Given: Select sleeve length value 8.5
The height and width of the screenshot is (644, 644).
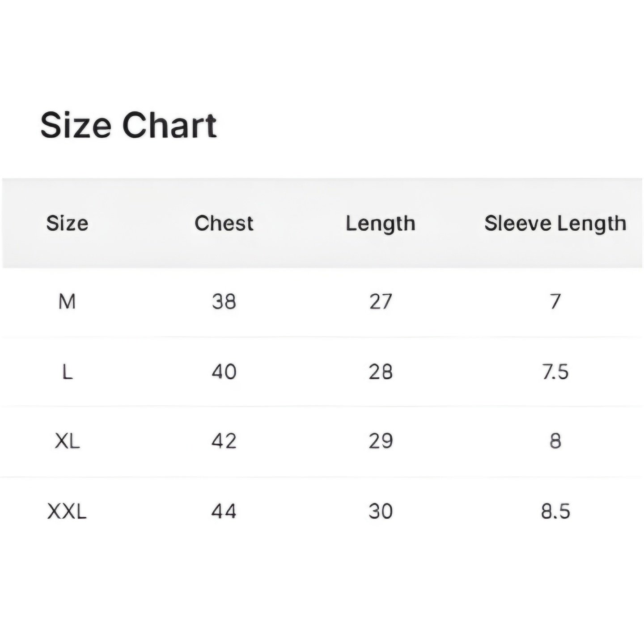Looking at the screenshot, I should click(555, 511).
